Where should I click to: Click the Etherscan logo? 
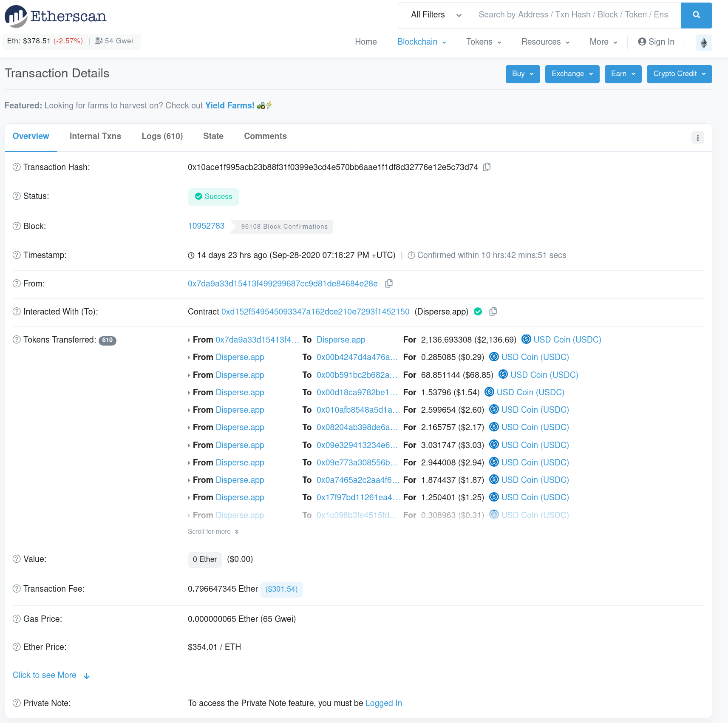click(56, 16)
